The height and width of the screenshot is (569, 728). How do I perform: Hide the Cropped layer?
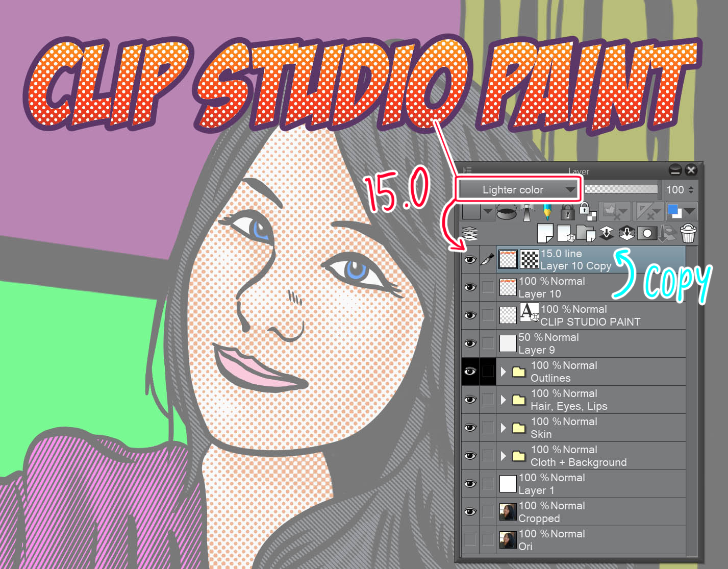[x=470, y=512]
